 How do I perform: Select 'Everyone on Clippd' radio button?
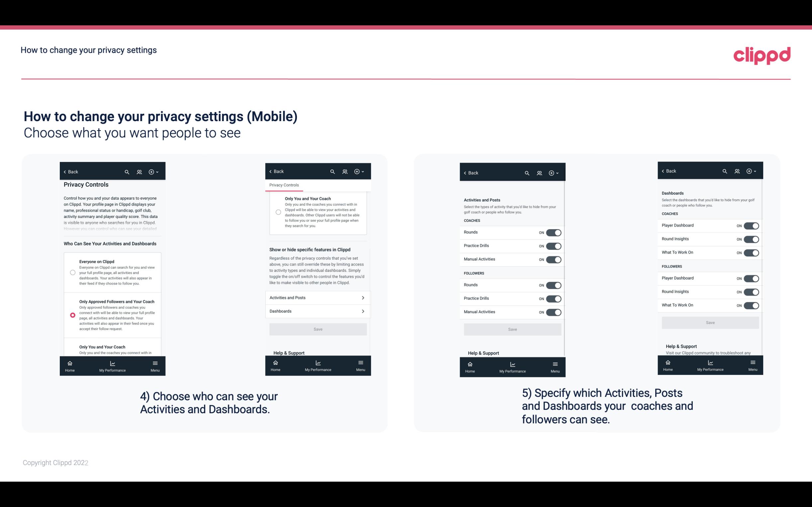click(72, 272)
